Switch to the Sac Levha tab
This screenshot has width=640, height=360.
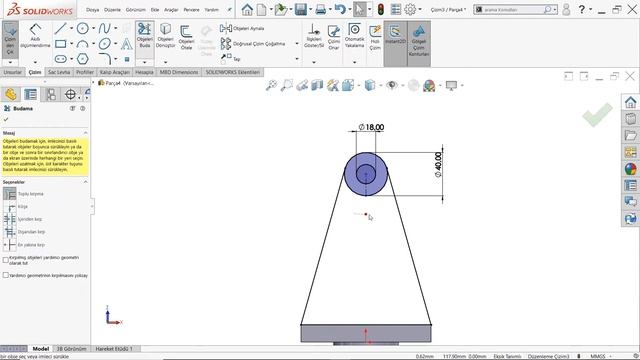click(59, 72)
